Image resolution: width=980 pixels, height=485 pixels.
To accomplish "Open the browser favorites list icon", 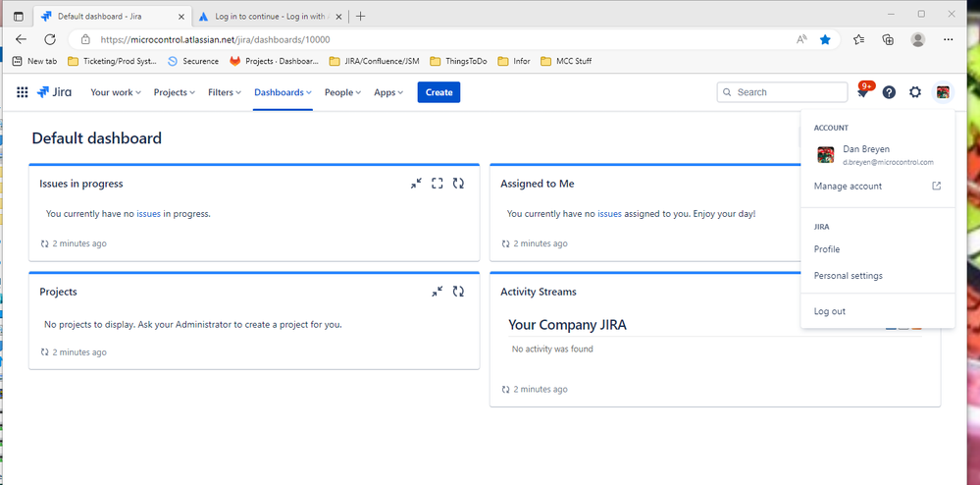I will click(858, 39).
